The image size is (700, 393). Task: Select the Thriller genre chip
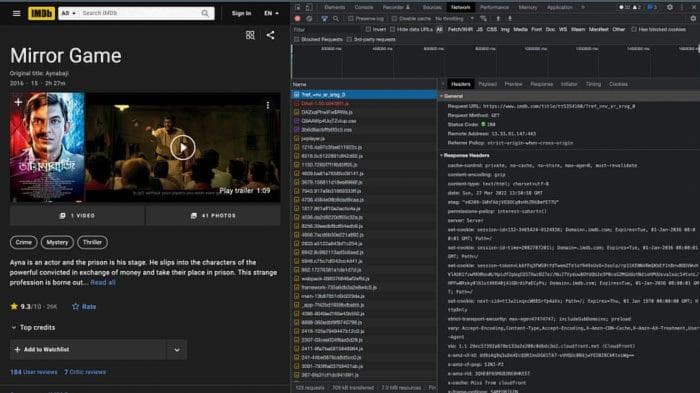coord(92,242)
